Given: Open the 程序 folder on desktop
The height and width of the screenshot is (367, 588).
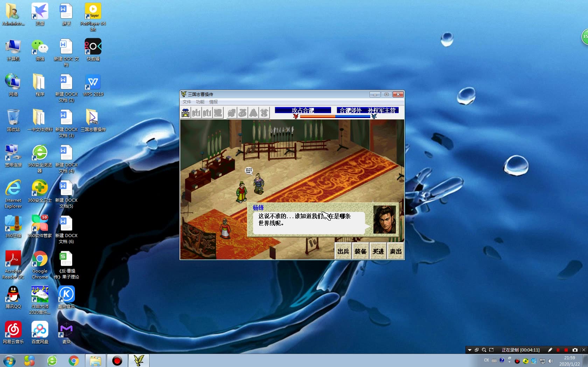Looking at the screenshot, I should [x=40, y=85].
